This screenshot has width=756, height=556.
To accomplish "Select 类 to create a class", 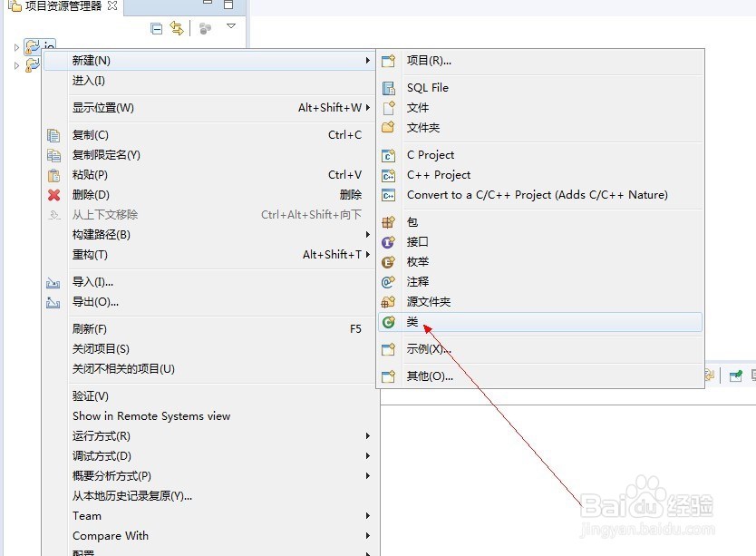I will coord(539,322).
